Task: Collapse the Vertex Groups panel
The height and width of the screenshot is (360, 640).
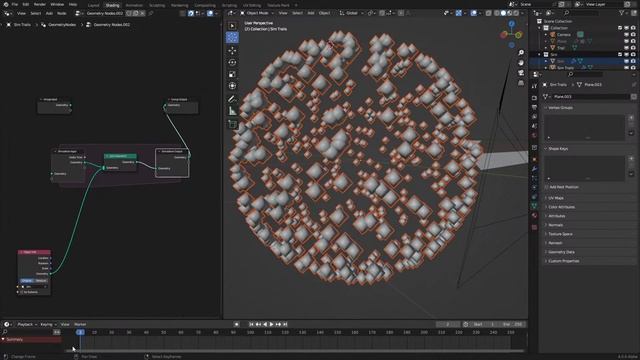Action: (x=560, y=108)
